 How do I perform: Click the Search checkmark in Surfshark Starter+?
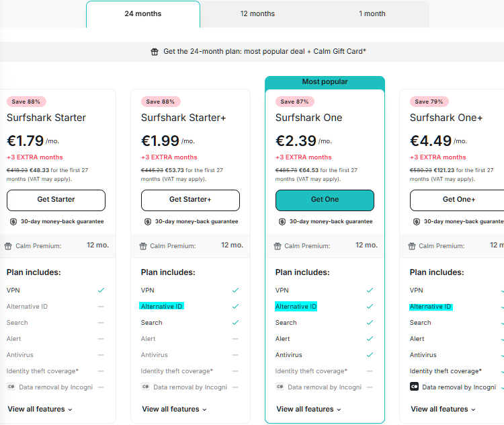235,323
